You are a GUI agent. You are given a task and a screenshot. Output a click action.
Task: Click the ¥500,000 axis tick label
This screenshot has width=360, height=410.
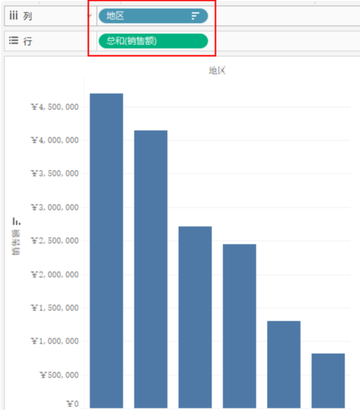(59, 375)
